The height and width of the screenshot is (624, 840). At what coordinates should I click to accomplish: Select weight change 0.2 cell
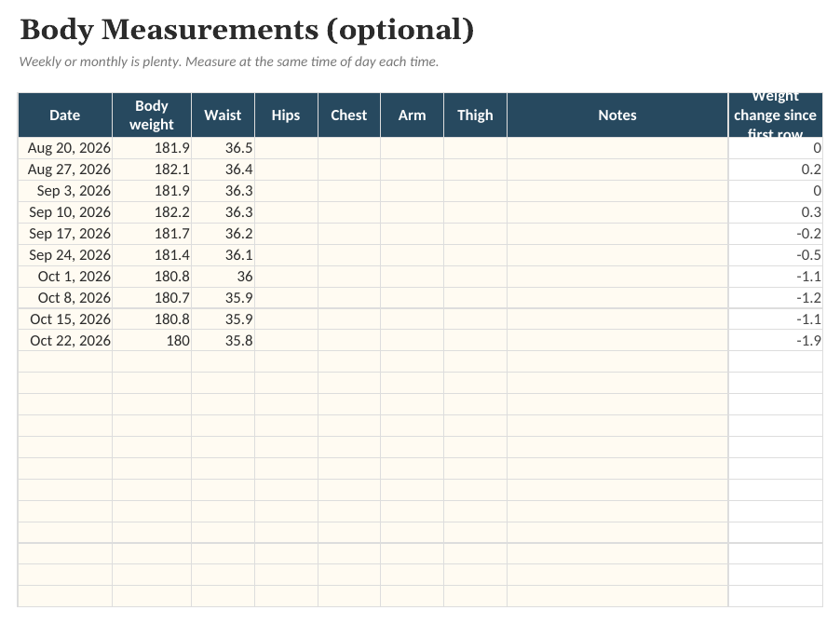(775, 170)
